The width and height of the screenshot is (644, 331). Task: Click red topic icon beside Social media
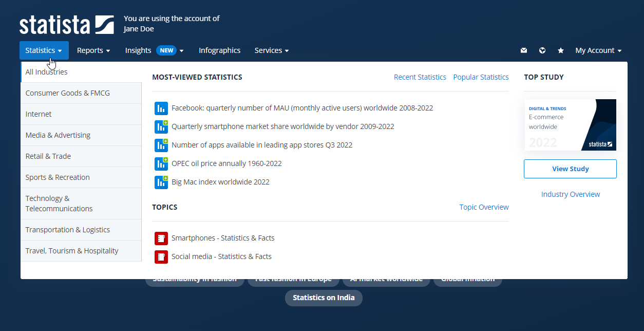161,257
